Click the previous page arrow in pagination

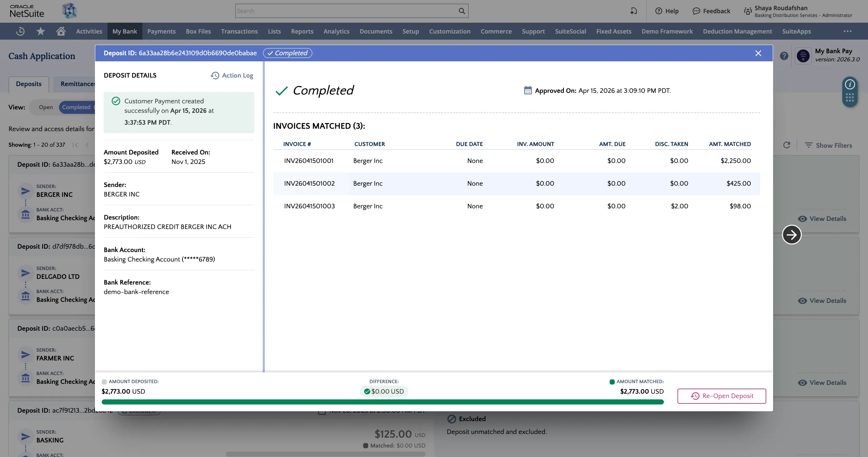[87, 145]
